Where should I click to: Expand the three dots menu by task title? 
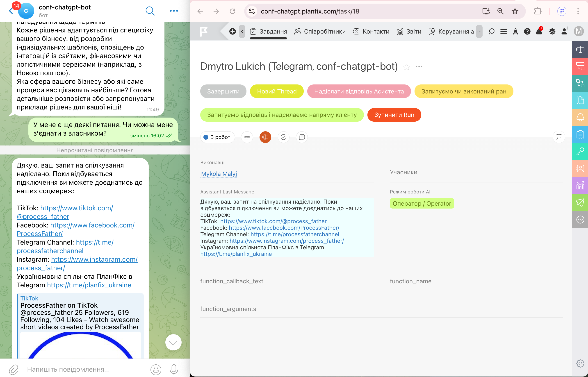click(419, 67)
